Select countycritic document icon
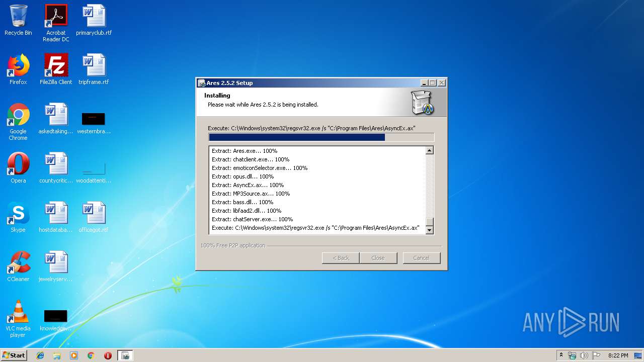Screen dimensions: 644x362 [56, 168]
